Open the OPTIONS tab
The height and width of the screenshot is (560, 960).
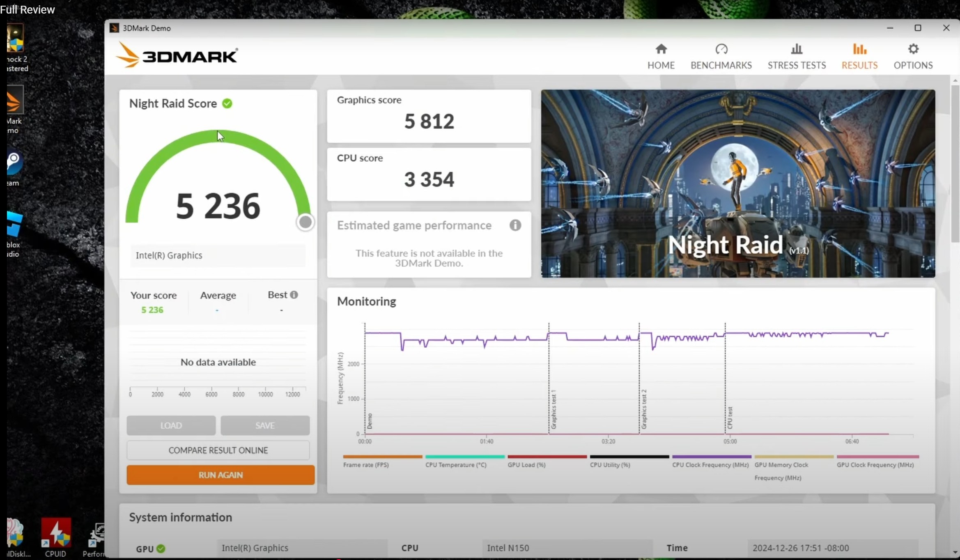913,56
